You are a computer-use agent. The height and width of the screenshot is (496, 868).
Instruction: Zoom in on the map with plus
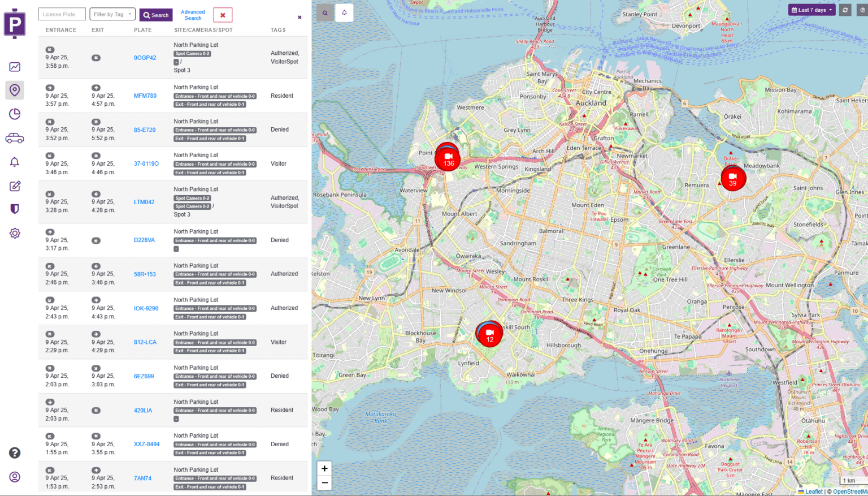(x=324, y=468)
